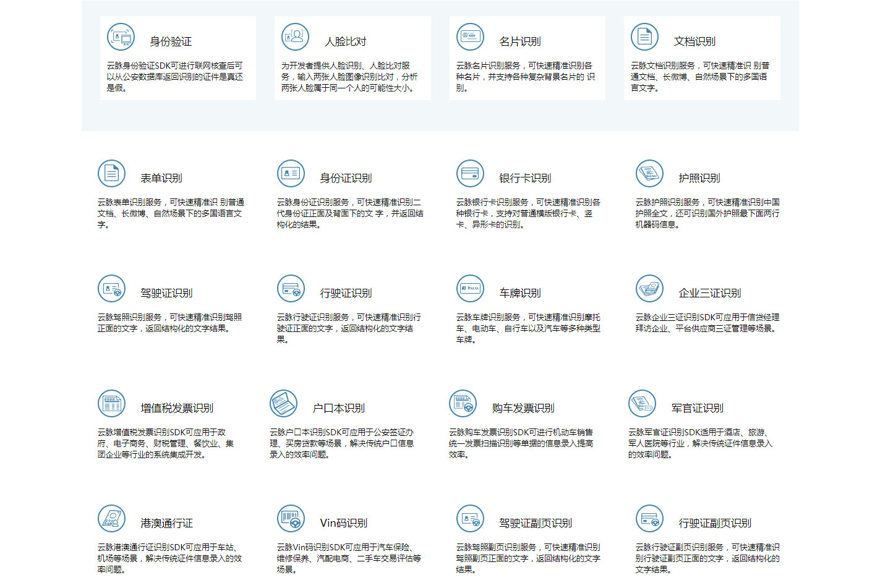
Task: Select the 表单识别 heading
Action: (161, 178)
